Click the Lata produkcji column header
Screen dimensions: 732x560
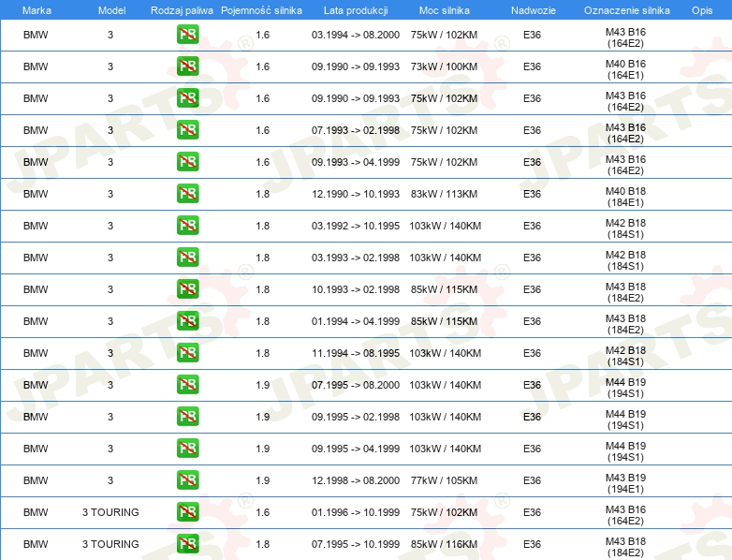(356, 10)
